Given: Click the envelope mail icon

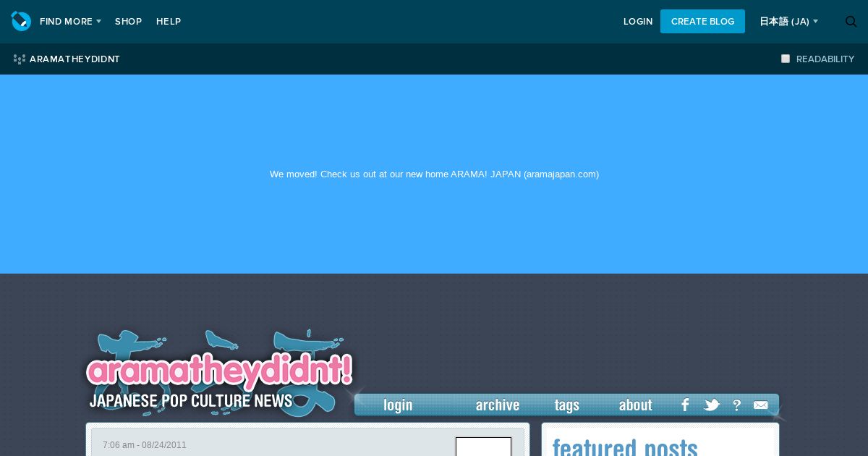Looking at the screenshot, I should click(761, 405).
